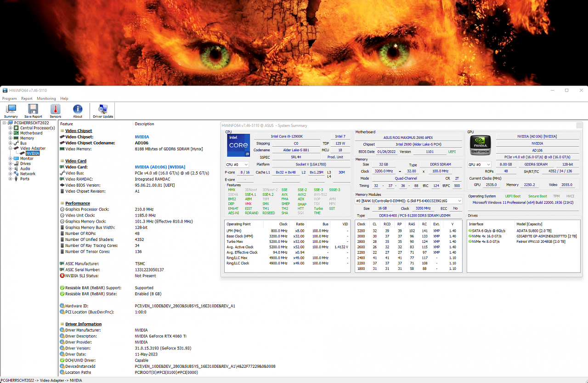
Task: Open the GPU #0 dropdown
Action: pos(480,165)
